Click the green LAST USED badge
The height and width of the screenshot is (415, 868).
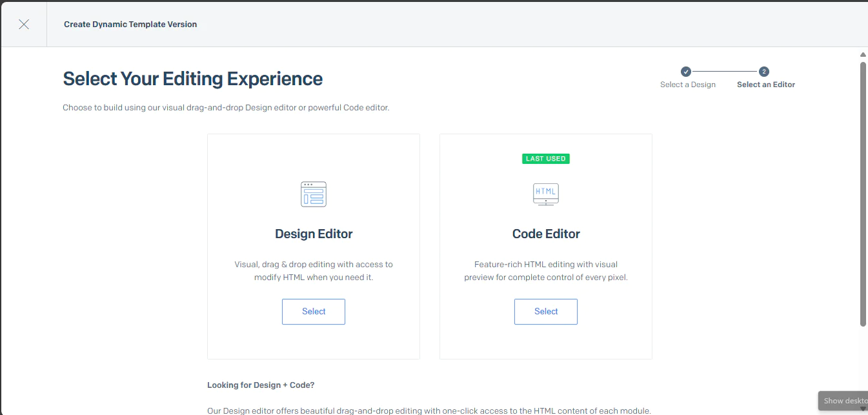point(545,158)
